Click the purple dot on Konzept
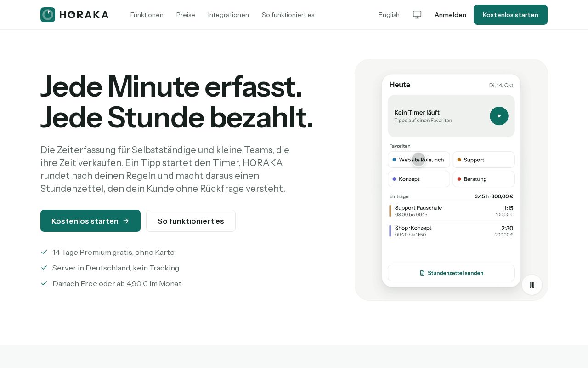This screenshot has height=368, width=588. click(x=394, y=179)
